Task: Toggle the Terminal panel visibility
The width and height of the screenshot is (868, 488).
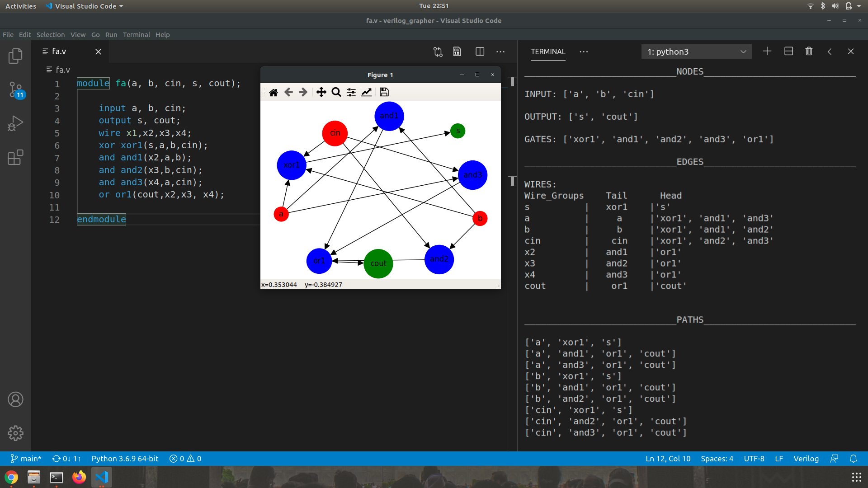Action: (x=851, y=51)
